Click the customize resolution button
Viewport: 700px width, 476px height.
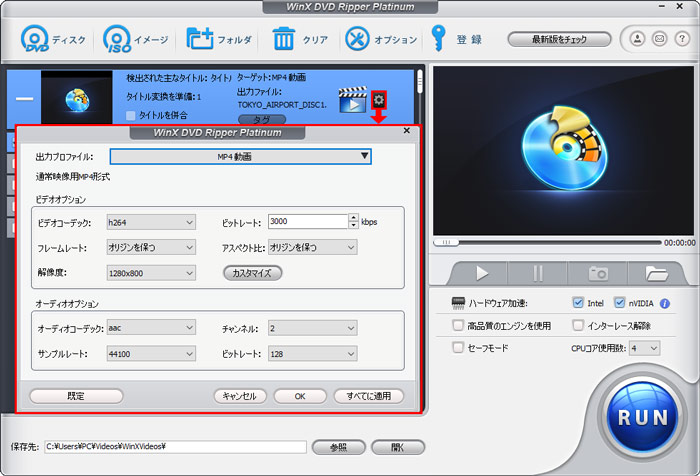252,273
